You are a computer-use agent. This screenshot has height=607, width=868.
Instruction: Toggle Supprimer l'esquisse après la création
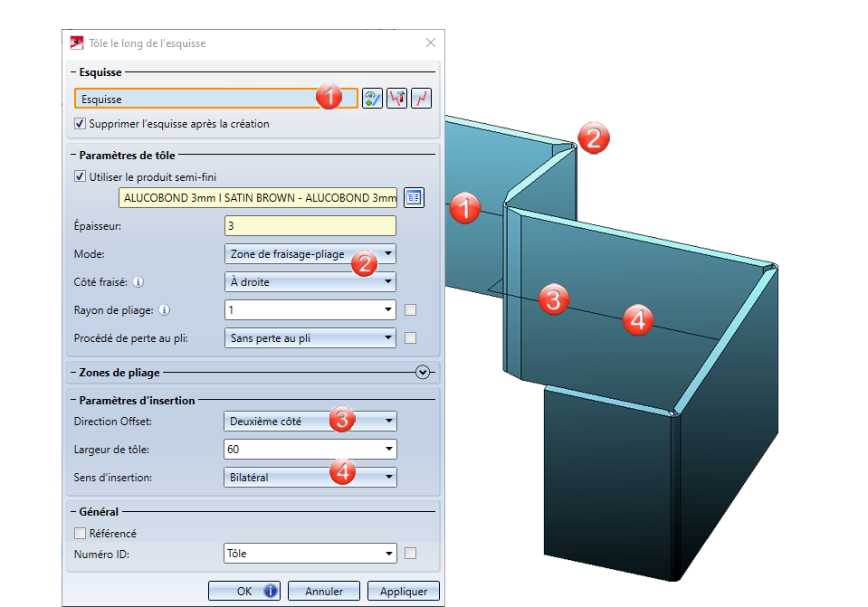[x=80, y=123]
